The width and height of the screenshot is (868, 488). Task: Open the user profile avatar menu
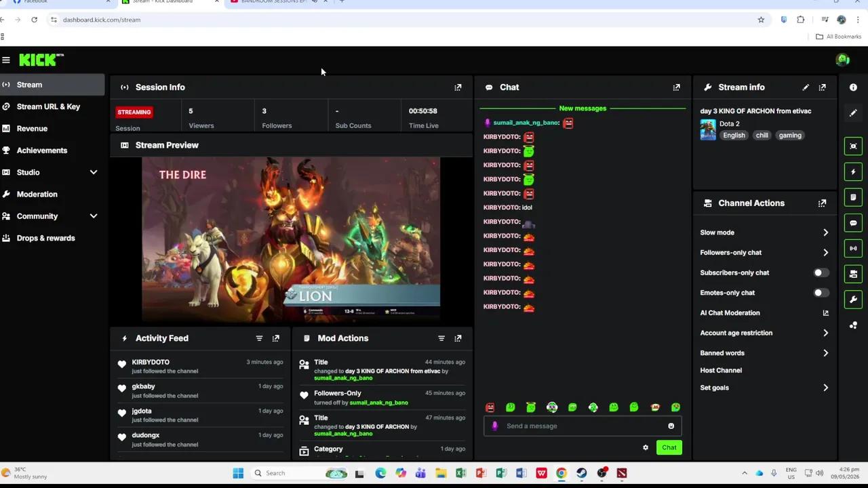pyautogui.click(x=843, y=60)
